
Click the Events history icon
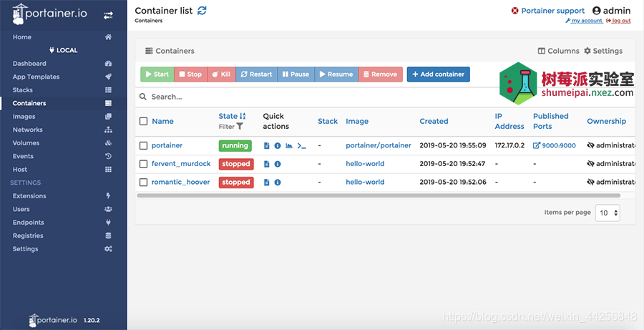[x=109, y=156]
